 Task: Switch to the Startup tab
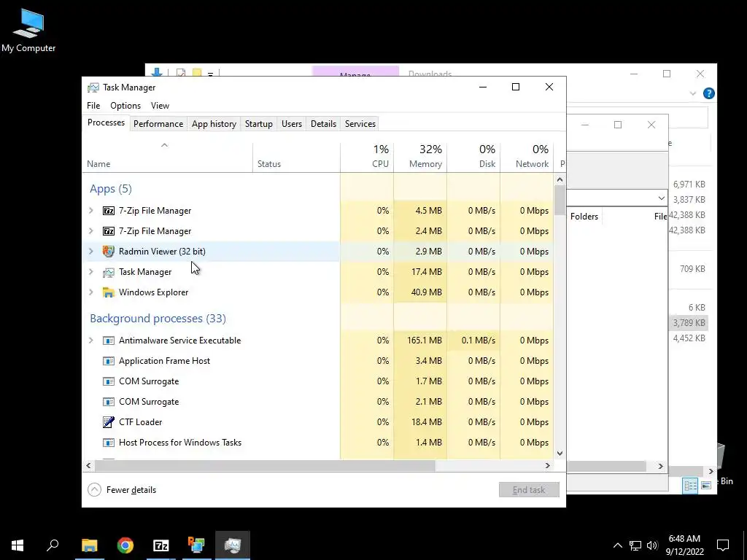pos(259,124)
